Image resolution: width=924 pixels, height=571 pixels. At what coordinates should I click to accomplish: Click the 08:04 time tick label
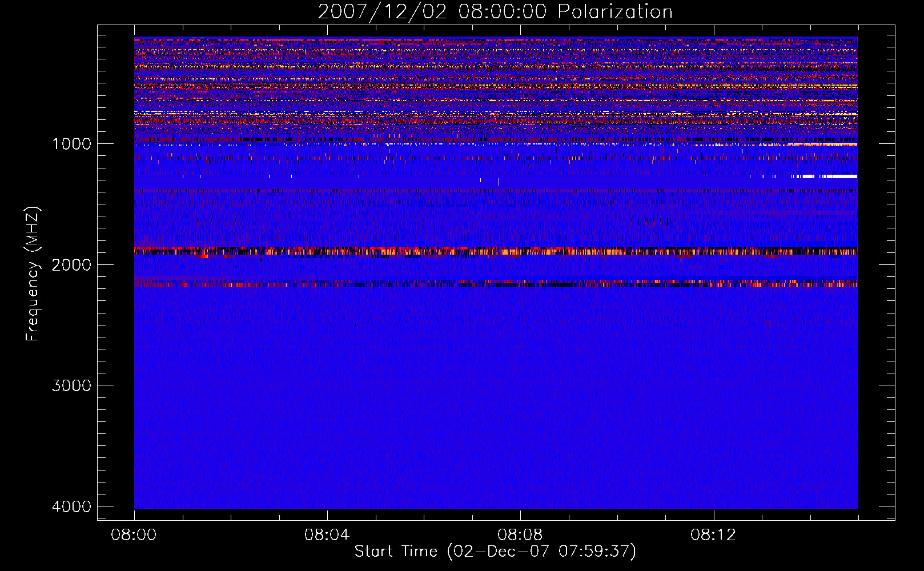(x=327, y=535)
